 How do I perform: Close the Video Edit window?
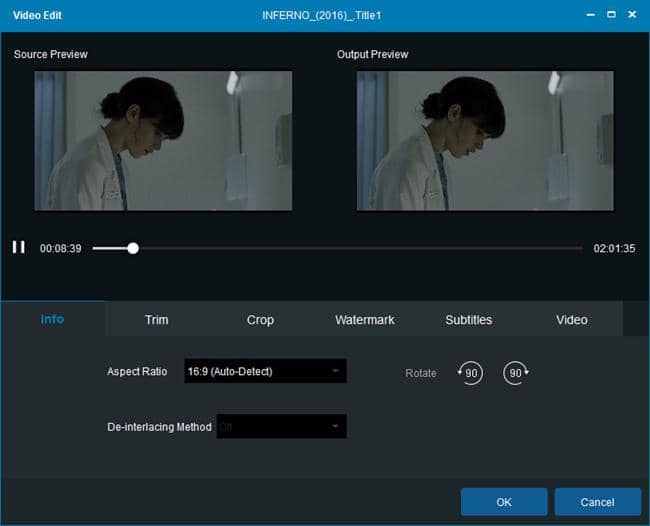(x=632, y=15)
